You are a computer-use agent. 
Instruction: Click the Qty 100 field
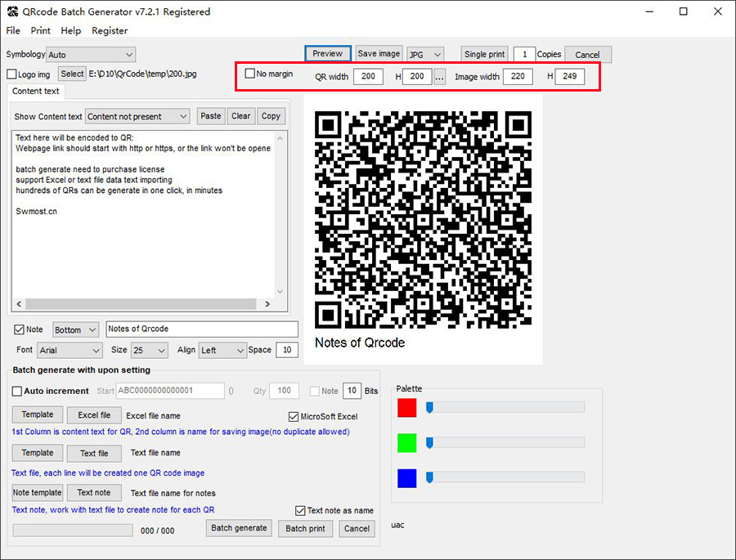(284, 391)
